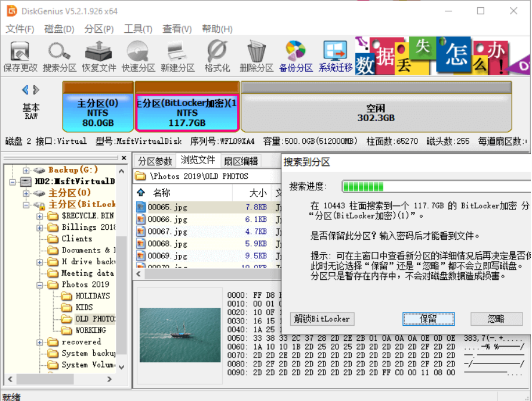Viewport: 532px width, 401px height.
Task: Open the 工具(T) menu
Action: click(138, 29)
